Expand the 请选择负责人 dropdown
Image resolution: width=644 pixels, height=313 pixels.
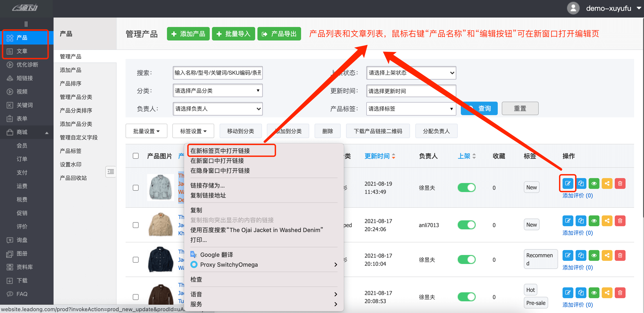218,109
